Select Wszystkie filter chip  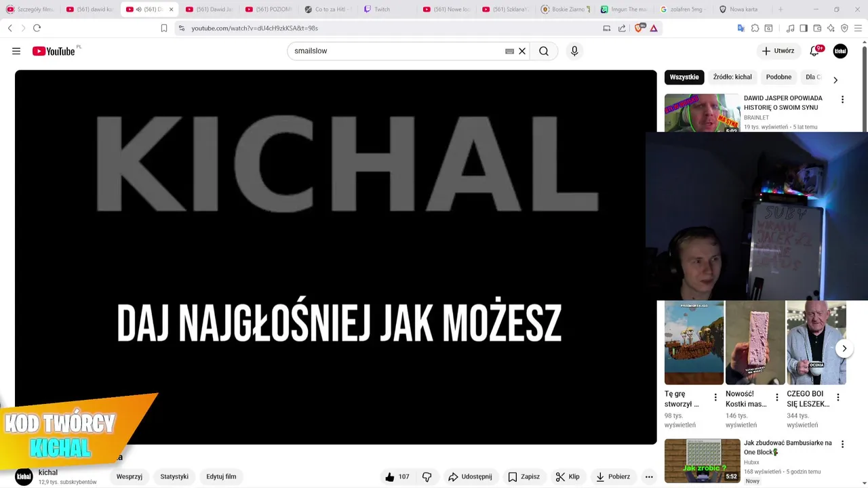tap(684, 77)
